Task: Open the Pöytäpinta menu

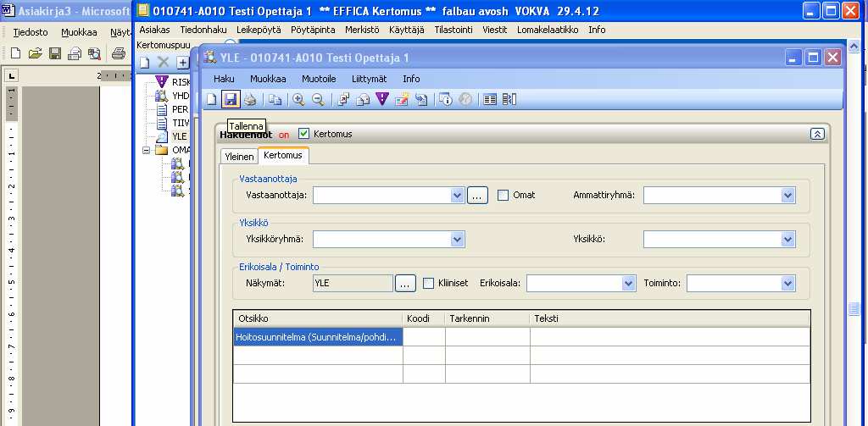Action: pyautogui.click(x=313, y=30)
